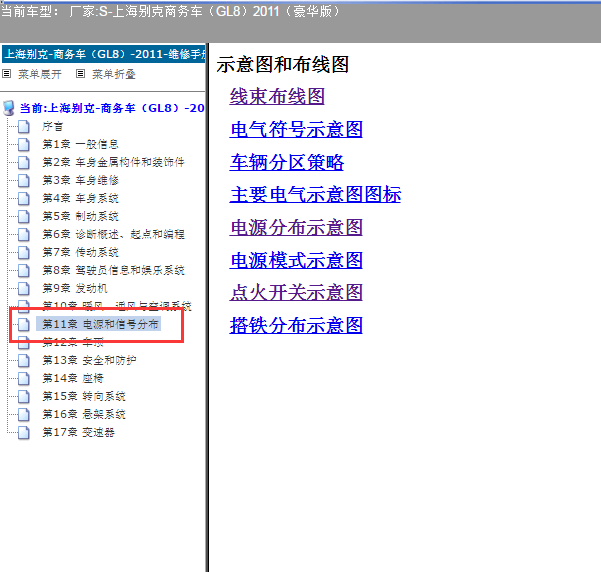Open the 车辆分区策略 link
The width and height of the screenshot is (601, 572).
coord(287,162)
